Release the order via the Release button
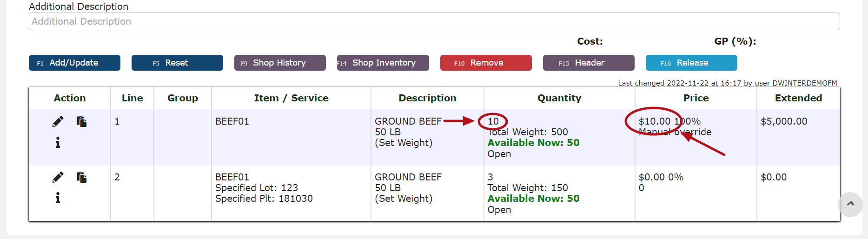Screen dimensions: 868x239 click(691, 63)
